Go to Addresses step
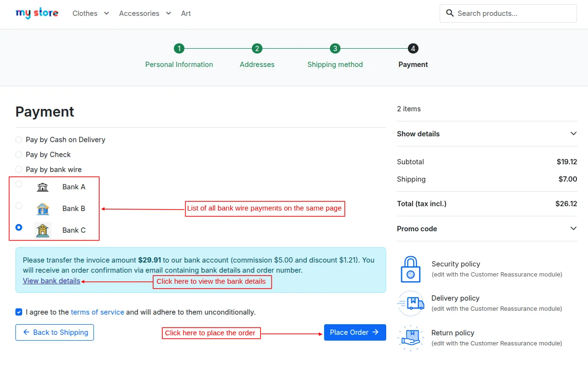The width and height of the screenshot is (588, 370). coord(257,65)
